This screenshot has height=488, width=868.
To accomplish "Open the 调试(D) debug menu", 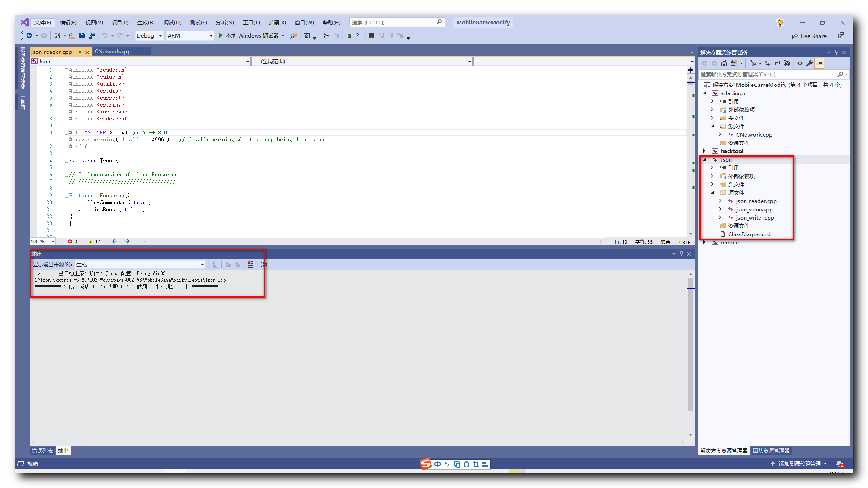I will pyautogui.click(x=172, y=23).
